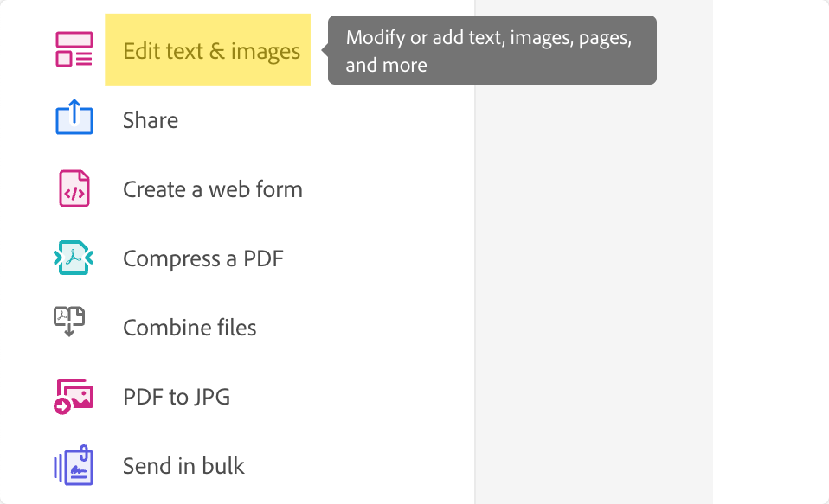Choose the Share menu entry text
This screenshot has height=504, width=829.
pyautogui.click(x=151, y=120)
